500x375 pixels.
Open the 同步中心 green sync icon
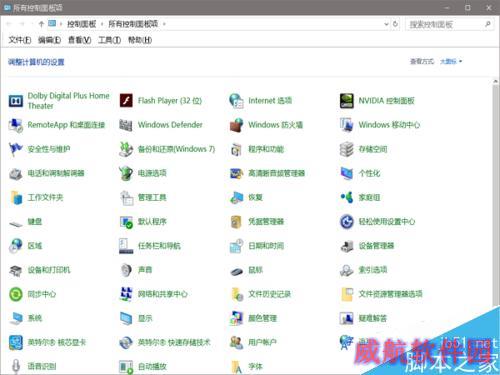click(16, 294)
